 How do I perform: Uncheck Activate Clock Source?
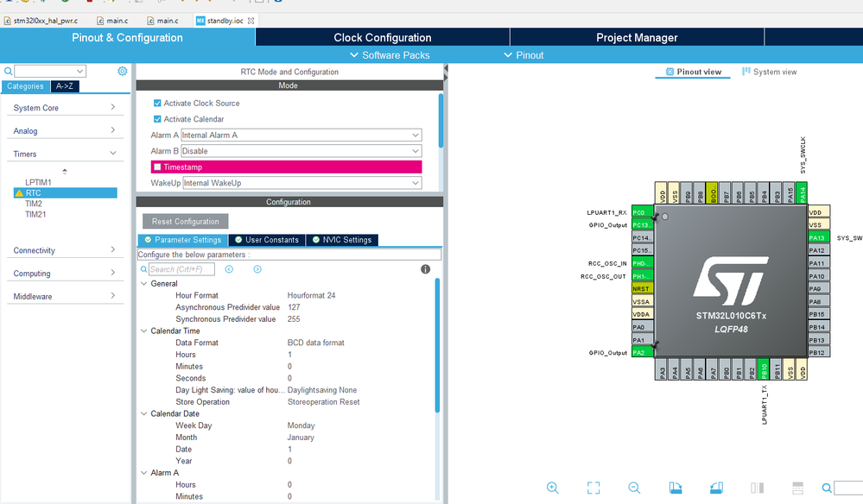[157, 103]
